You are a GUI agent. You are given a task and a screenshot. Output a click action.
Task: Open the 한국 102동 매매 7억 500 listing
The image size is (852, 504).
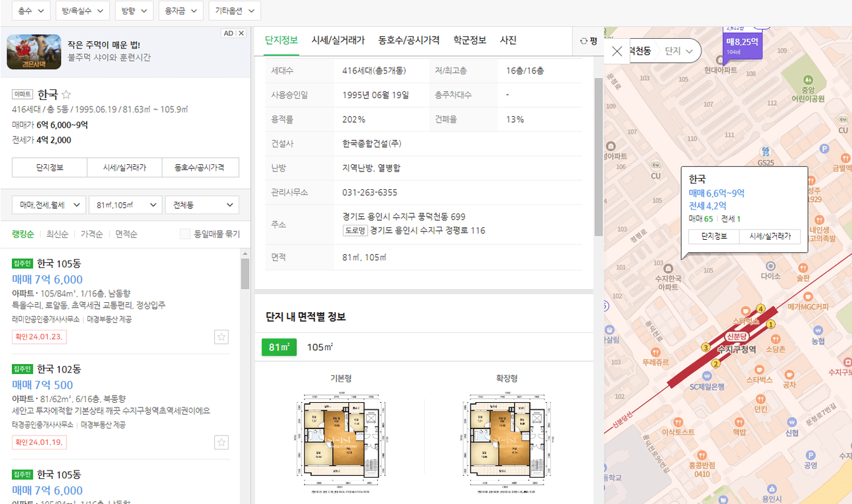pos(121,406)
